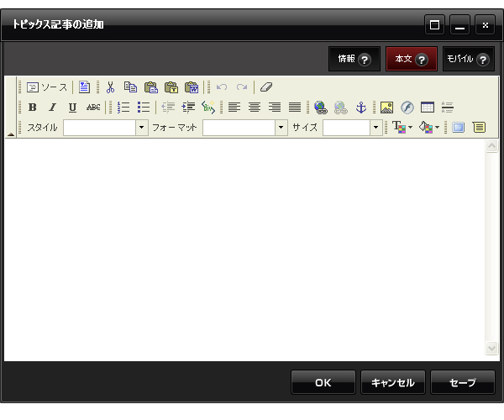
Task: Click inside the text editing area
Action: click(x=244, y=249)
